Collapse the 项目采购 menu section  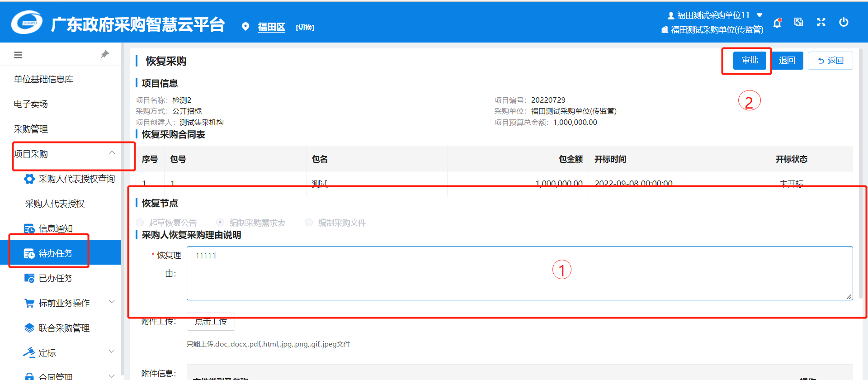[112, 153]
